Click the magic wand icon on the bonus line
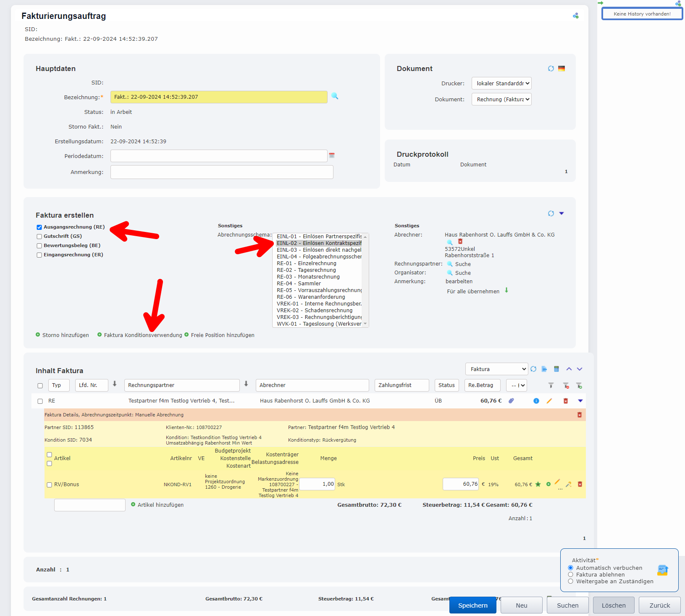Image resolution: width=685 pixels, height=616 pixels. pos(569,484)
